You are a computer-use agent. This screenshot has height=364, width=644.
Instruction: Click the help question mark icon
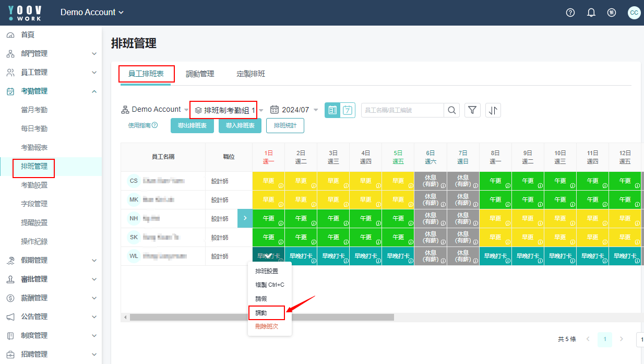pyautogui.click(x=570, y=13)
